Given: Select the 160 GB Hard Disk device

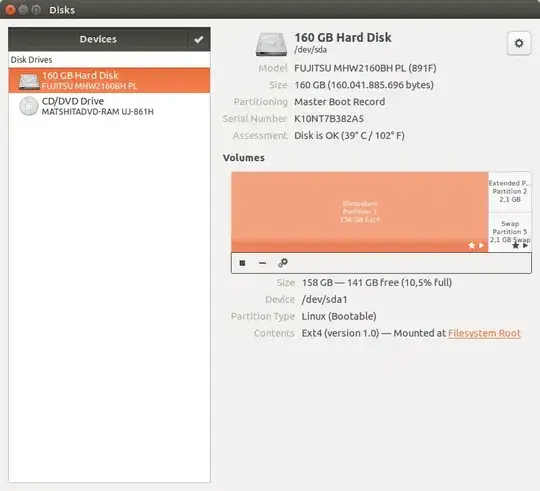Looking at the screenshot, I should (x=109, y=81).
